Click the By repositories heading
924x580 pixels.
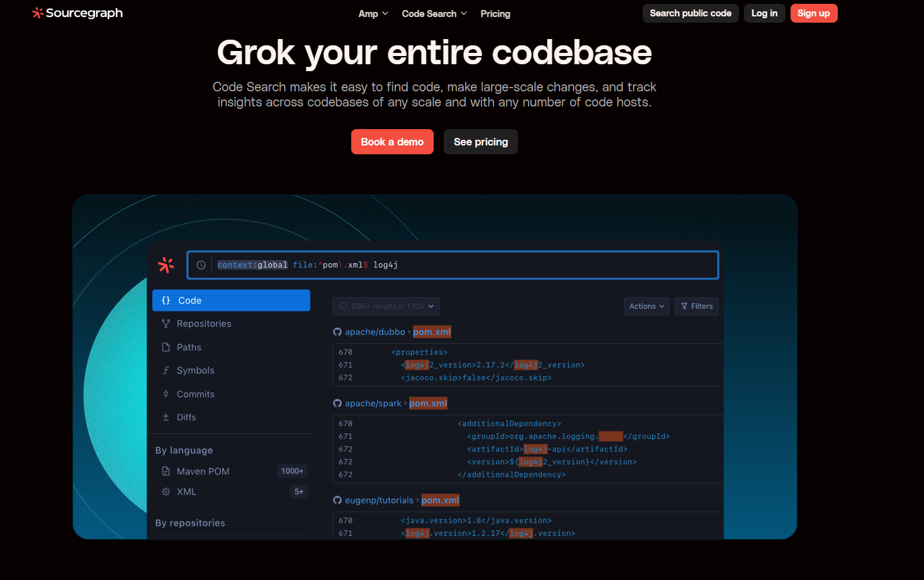pyautogui.click(x=190, y=523)
